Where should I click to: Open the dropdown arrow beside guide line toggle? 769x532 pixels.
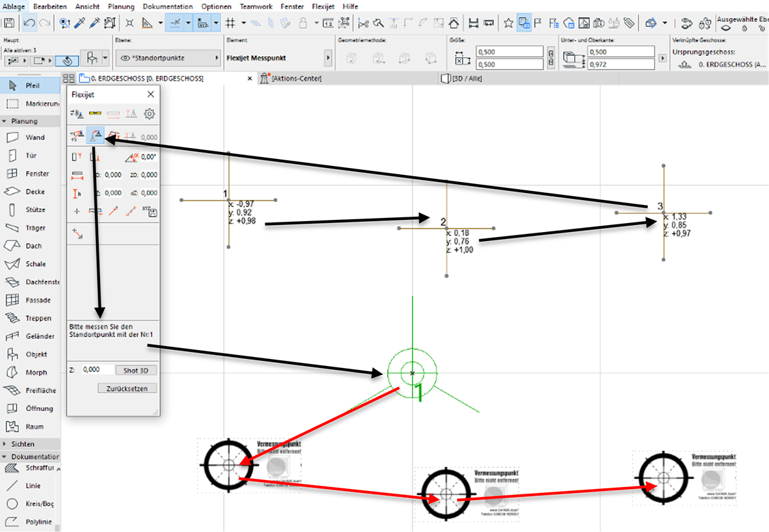point(188,23)
